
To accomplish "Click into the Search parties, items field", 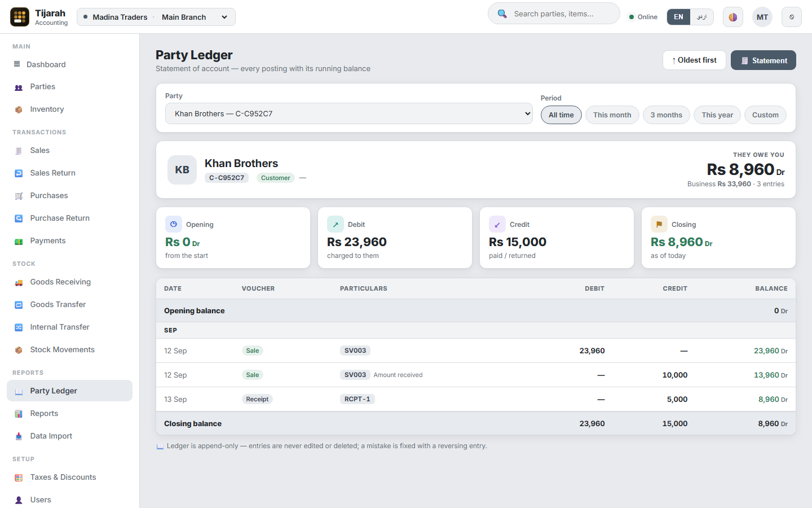I will 554,14.
